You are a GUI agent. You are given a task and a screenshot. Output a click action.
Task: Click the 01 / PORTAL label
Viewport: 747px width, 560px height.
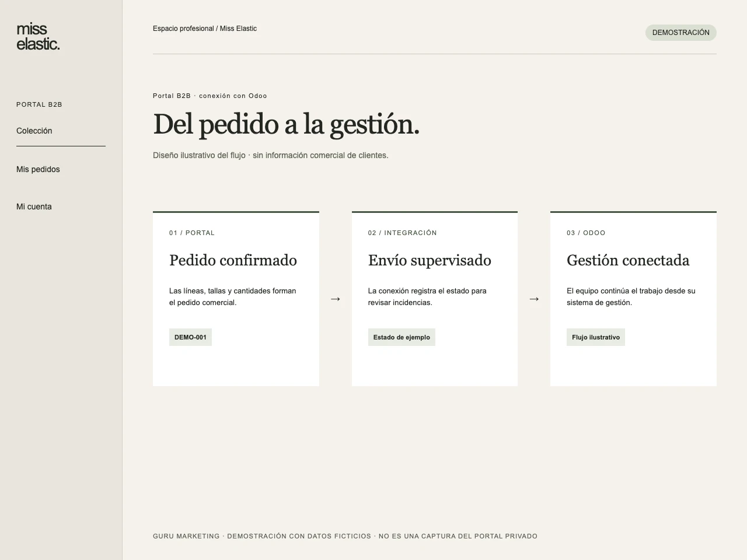(192, 233)
